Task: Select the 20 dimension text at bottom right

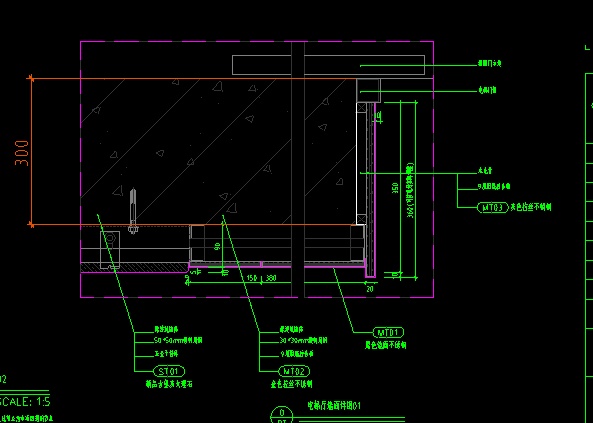Action: 370,289
